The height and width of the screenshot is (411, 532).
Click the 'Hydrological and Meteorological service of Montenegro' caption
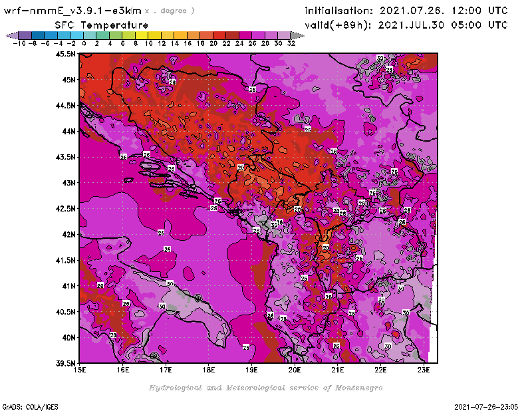(265, 388)
